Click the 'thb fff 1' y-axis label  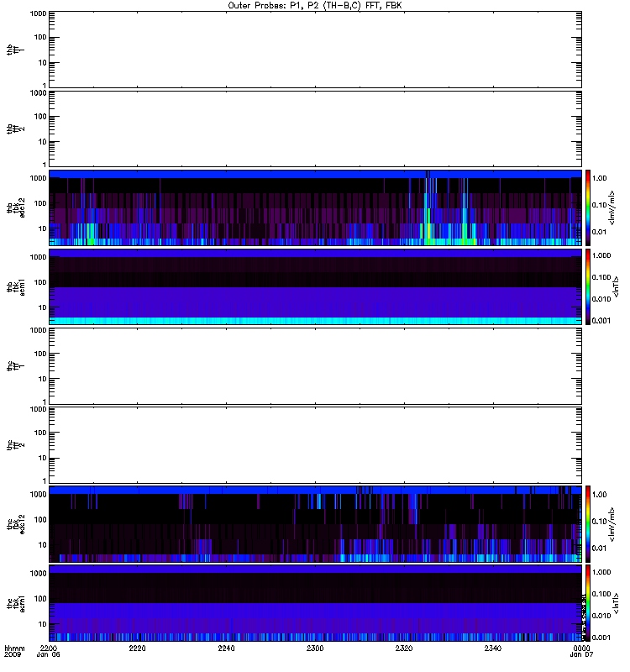tap(15, 50)
